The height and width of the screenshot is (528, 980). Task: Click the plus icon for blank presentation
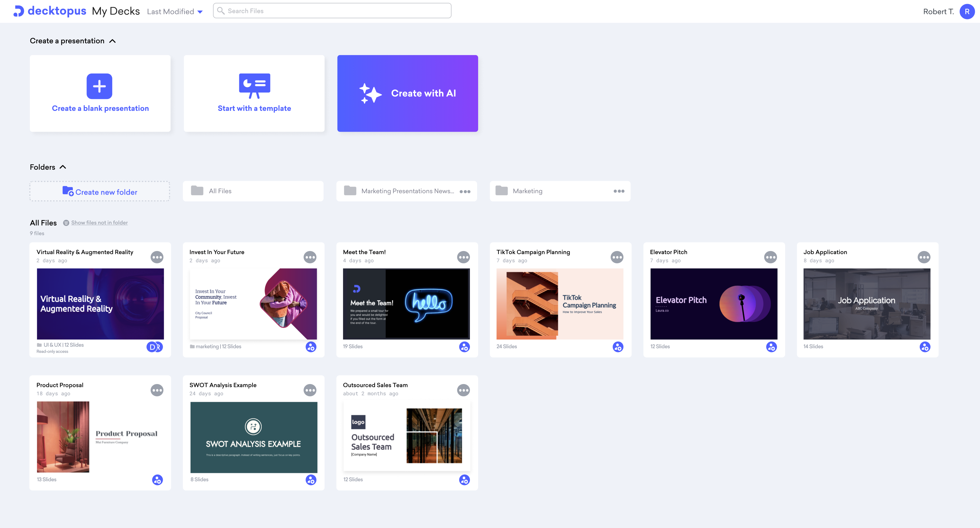pos(99,86)
